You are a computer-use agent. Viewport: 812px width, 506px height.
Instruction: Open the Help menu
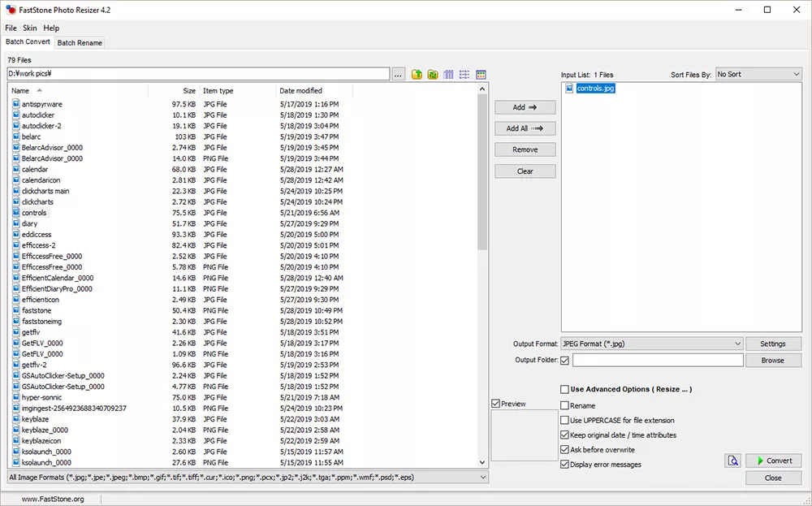tap(51, 28)
